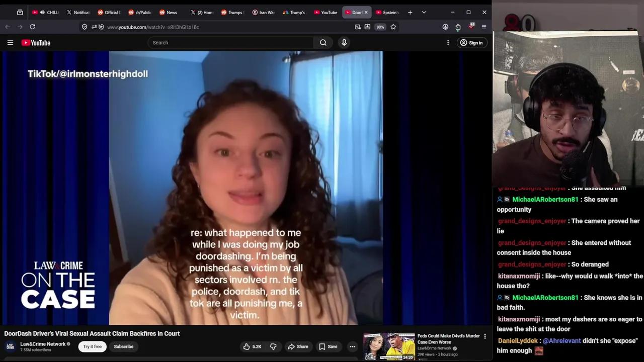Image resolution: width=644 pixels, height=362 pixels.
Task: Click the site permissions icon in address bar
Action: pos(94,27)
